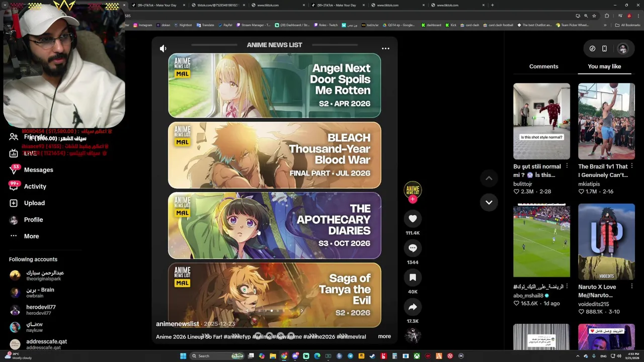Open the PayPal bookmark
The image size is (644, 362).
(x=225, y=25)
